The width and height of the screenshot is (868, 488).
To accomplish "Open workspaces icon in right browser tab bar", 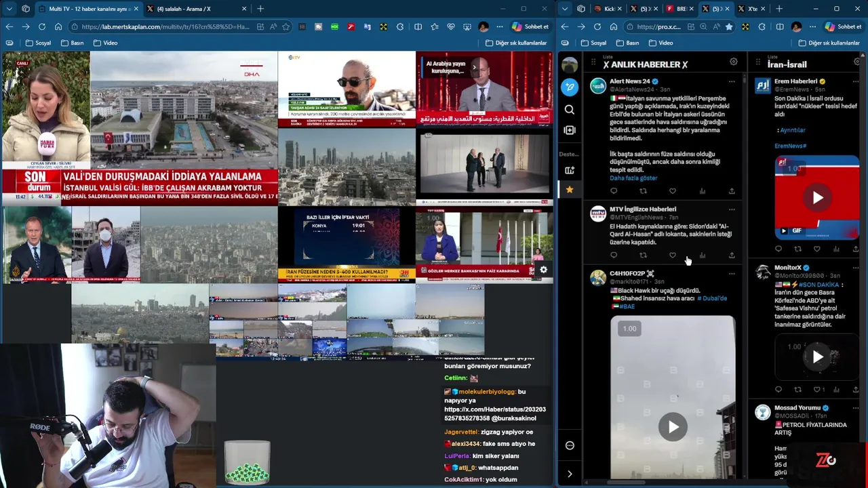I will (581, 9).
